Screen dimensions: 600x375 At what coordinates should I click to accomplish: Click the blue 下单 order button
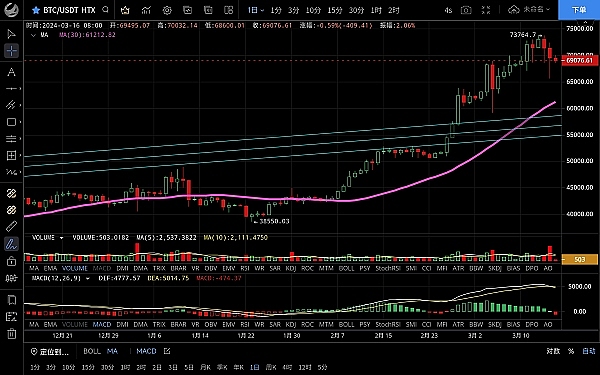pos(579,10)
